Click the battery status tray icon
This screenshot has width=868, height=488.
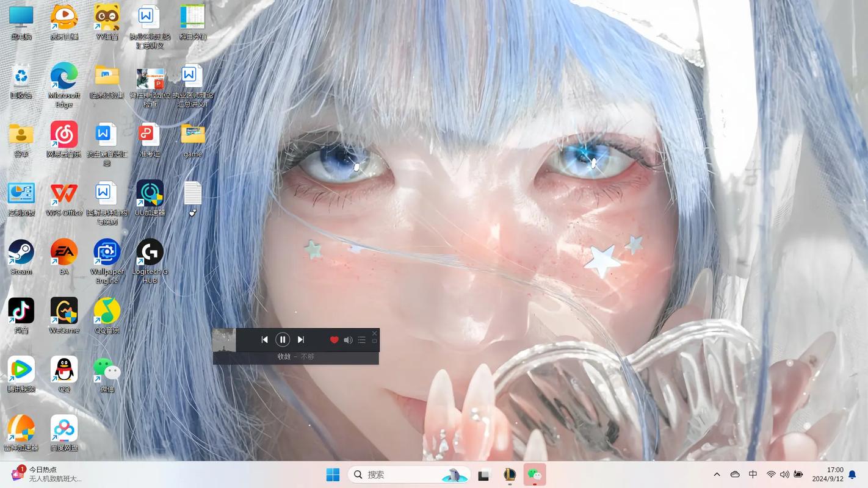pos(798,475)
